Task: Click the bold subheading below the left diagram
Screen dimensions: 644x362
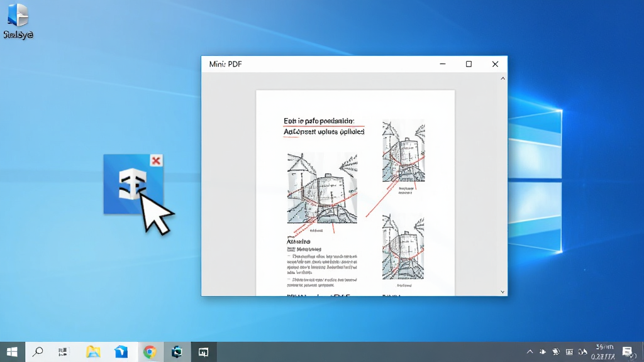Action: [299, 241]
